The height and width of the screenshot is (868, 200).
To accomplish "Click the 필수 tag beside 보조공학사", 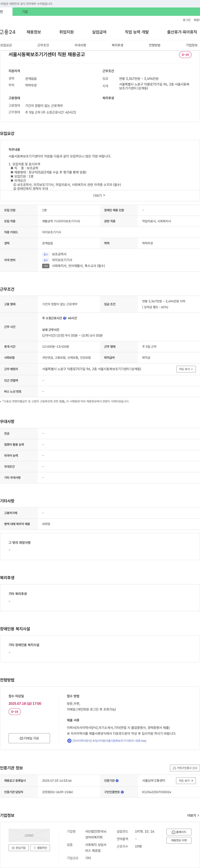I will (x=46, y=254).
